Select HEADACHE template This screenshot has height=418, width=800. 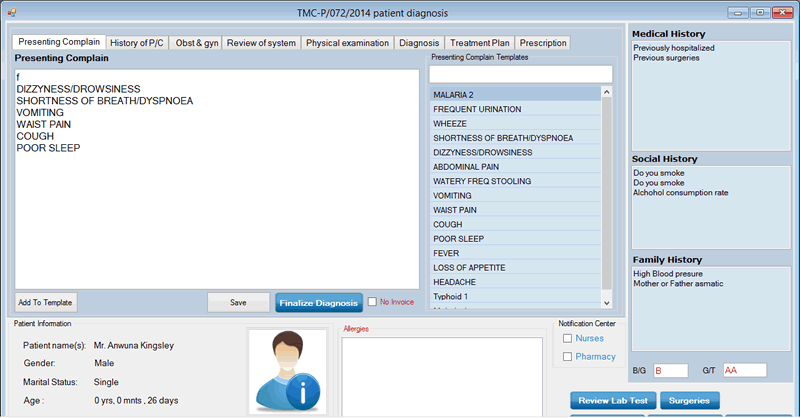(x=515, y=282)
